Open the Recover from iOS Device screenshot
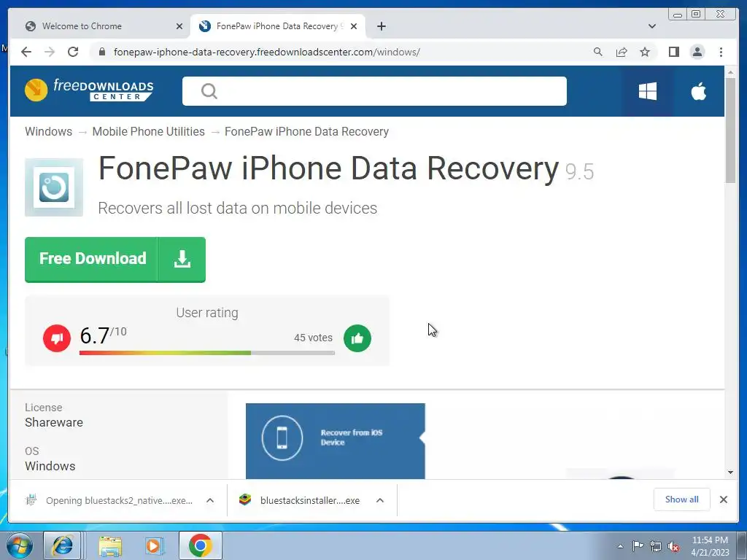Image resolution: width=747 pixels, height=560 pixels. (x=336, y=441)
